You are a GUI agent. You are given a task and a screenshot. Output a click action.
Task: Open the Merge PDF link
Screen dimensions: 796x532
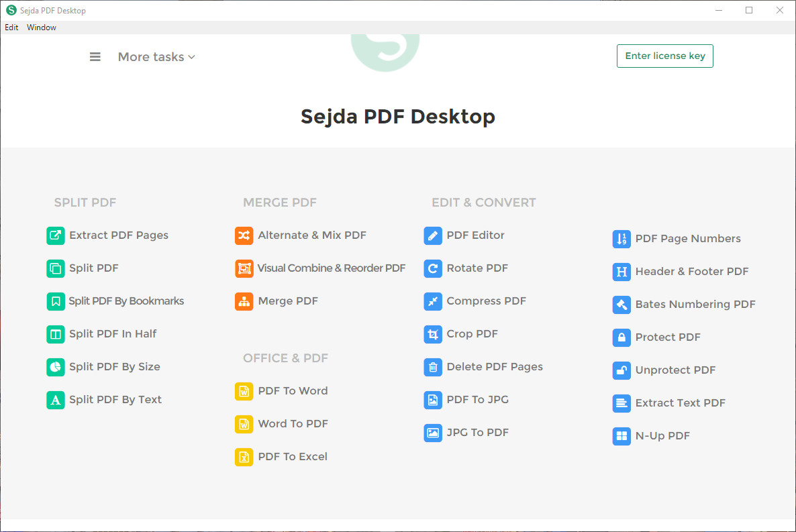(288, 301)
